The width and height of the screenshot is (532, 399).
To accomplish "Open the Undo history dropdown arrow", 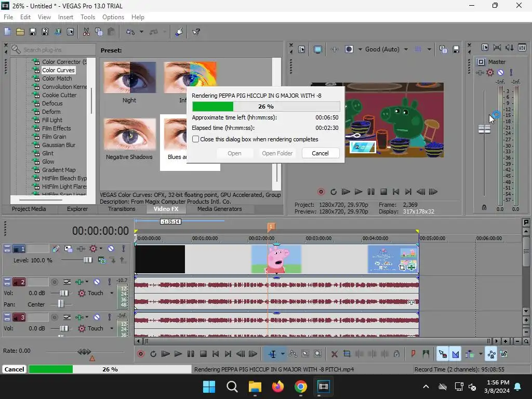I will tap(141, 32).
